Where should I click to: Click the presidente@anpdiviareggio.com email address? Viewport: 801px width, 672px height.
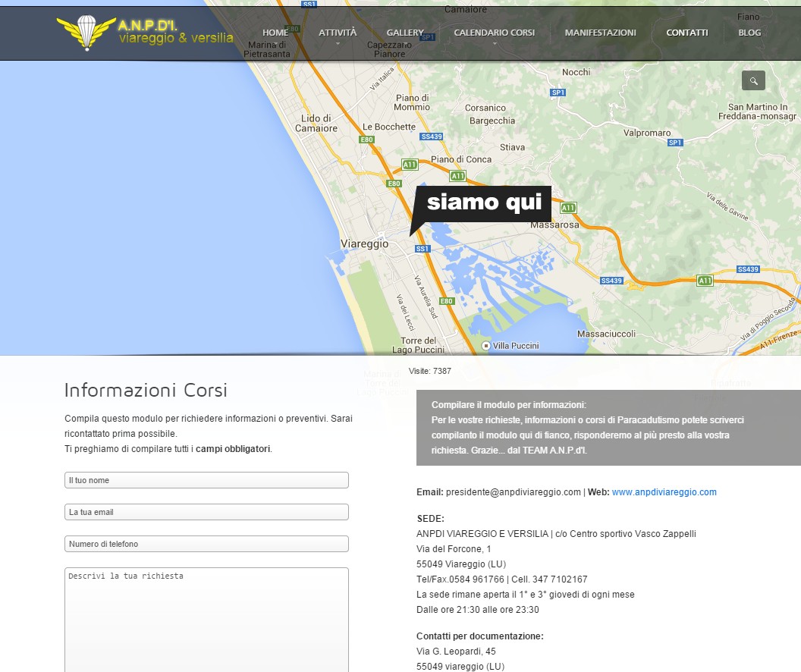coord(514,492)
